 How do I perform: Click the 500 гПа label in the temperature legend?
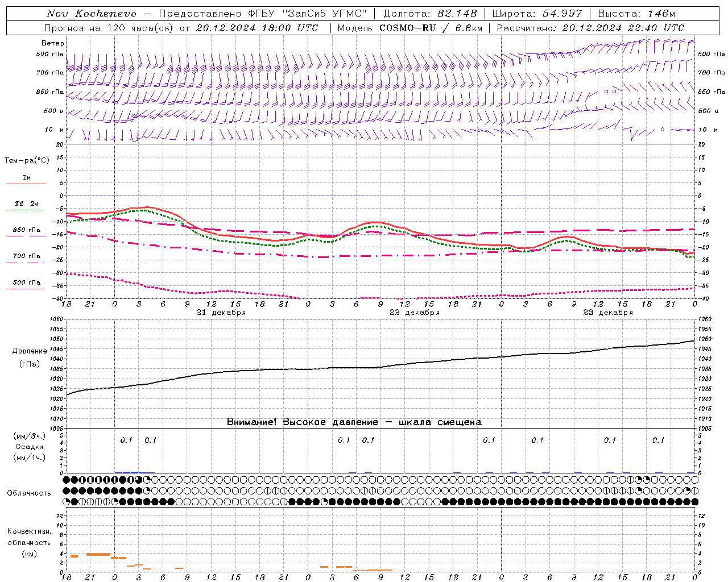pos(27,282)
